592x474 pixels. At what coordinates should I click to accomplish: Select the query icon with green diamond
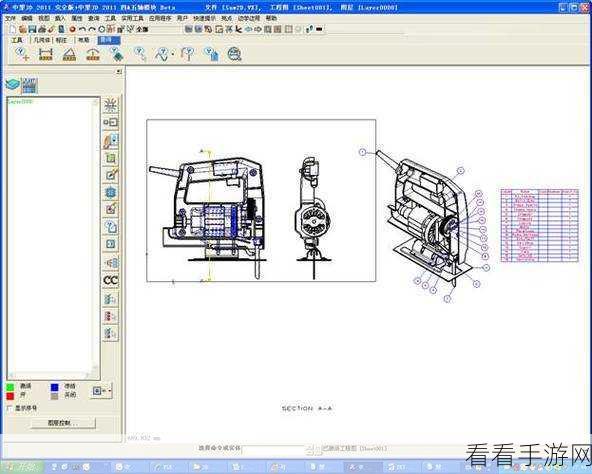[x=117, y=54]
